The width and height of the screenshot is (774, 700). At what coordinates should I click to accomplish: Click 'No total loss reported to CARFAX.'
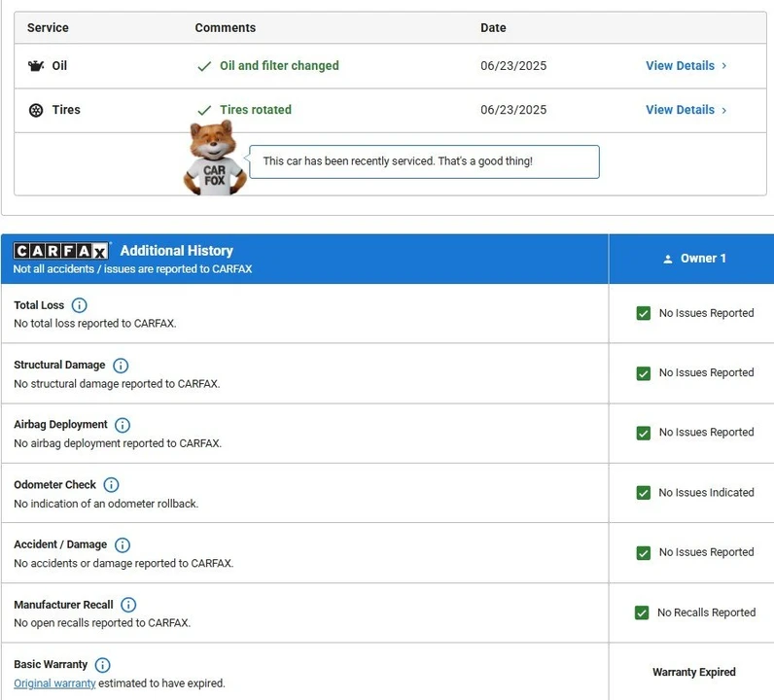tap(95, 324)
